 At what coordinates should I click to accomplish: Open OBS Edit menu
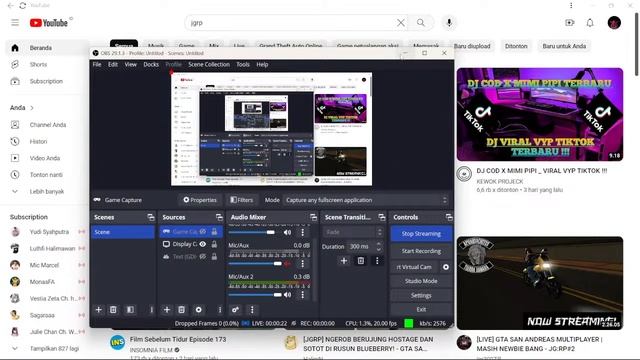point(113,64)
